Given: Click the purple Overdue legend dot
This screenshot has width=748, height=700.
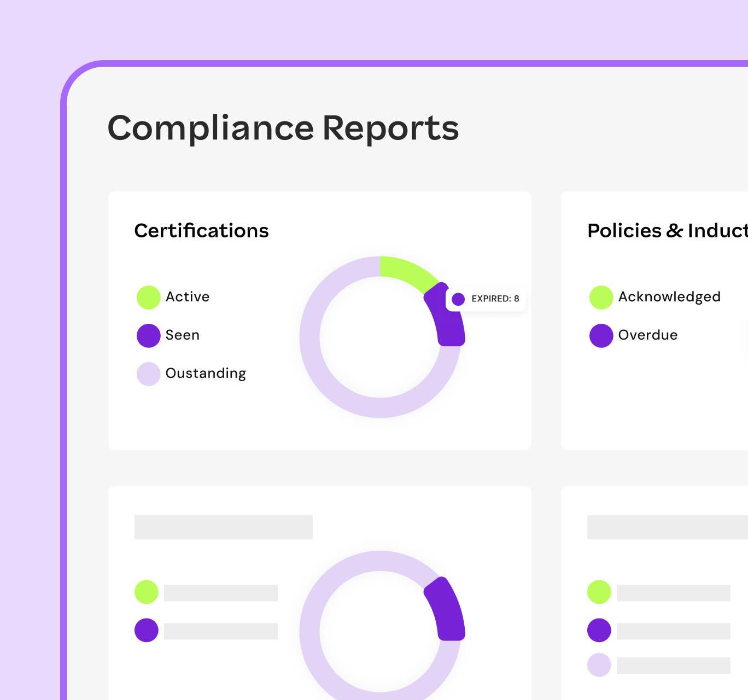Looking at the screenshot, I should pyautogui.click(x=601, y=336).
